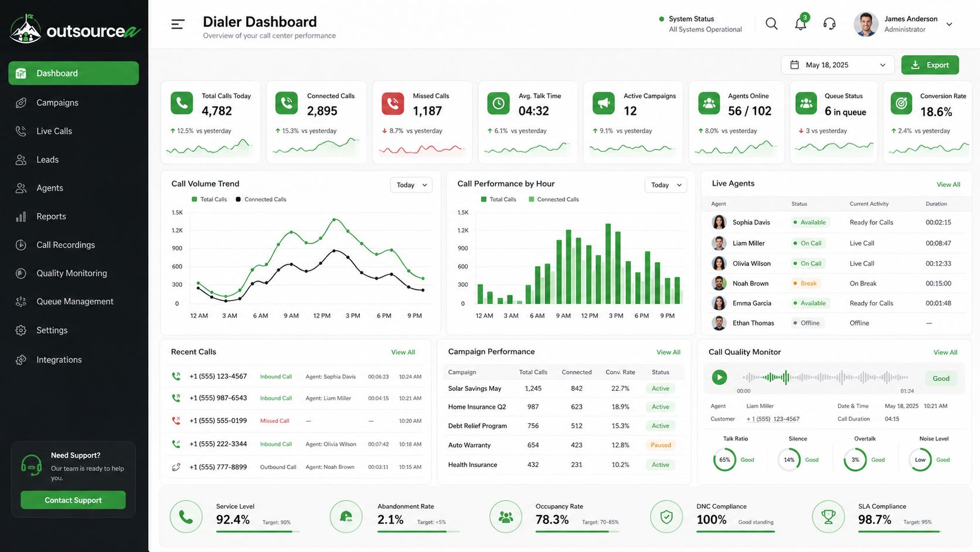
Task: Click the Paused status for Auto Warranty
Action: [x=661, y=445]
